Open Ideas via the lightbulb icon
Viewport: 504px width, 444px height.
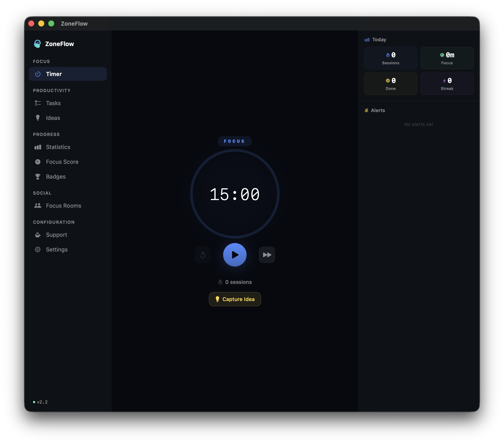pos(38,118)
